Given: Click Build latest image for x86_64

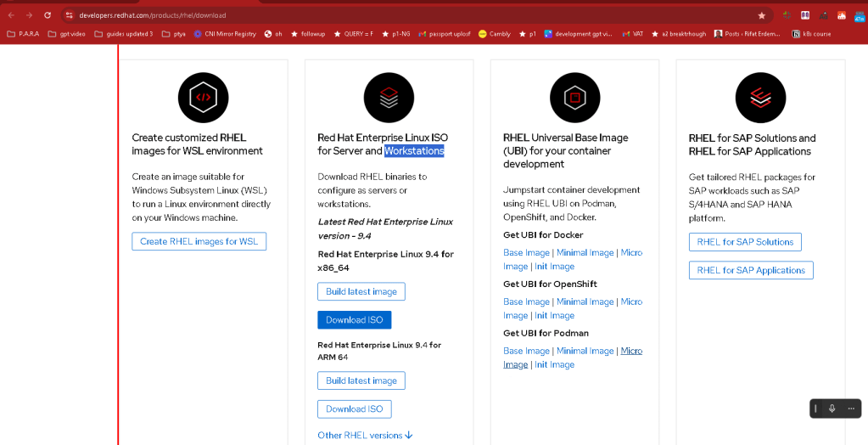Looking at the screenshot, I should (361, 291).
